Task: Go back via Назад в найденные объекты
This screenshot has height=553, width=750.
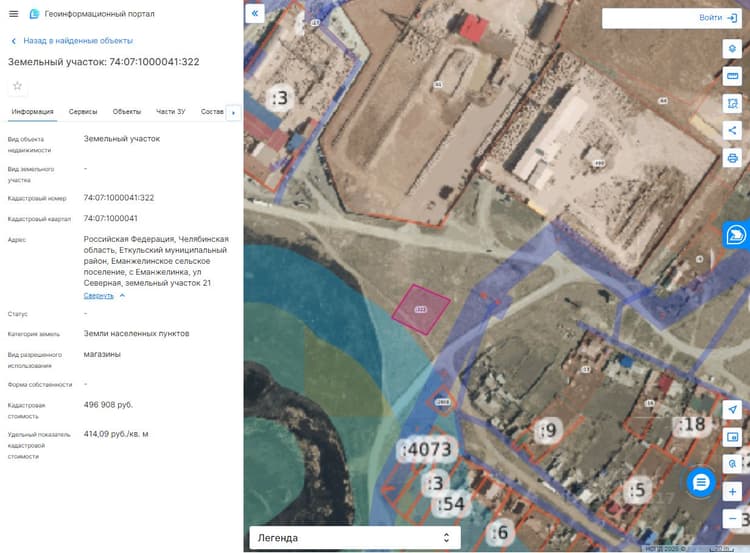Action: (x=72, y=41)
